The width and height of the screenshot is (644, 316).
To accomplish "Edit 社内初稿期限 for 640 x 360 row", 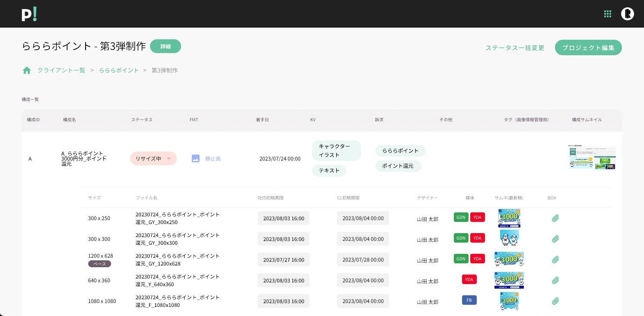I will (284, 280).
